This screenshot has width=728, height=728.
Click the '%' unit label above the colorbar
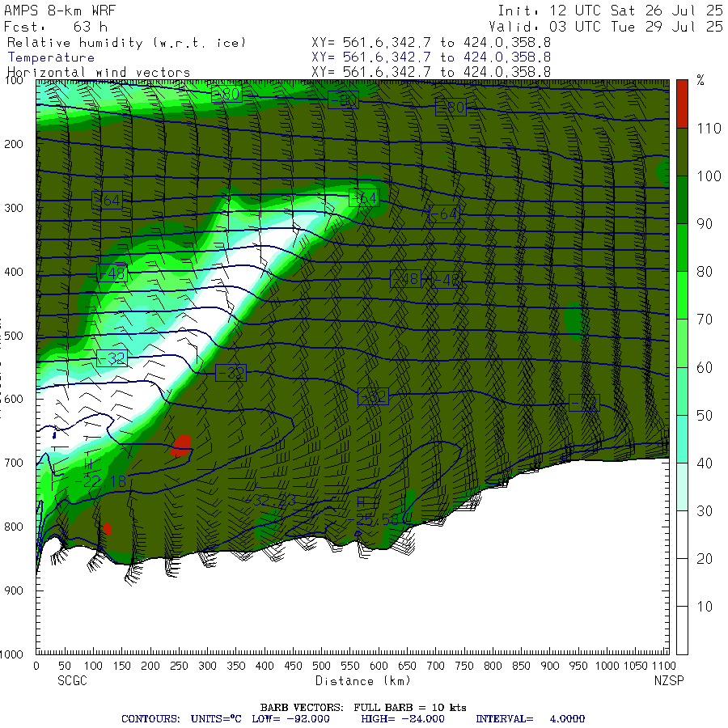[x=700, y=81]
